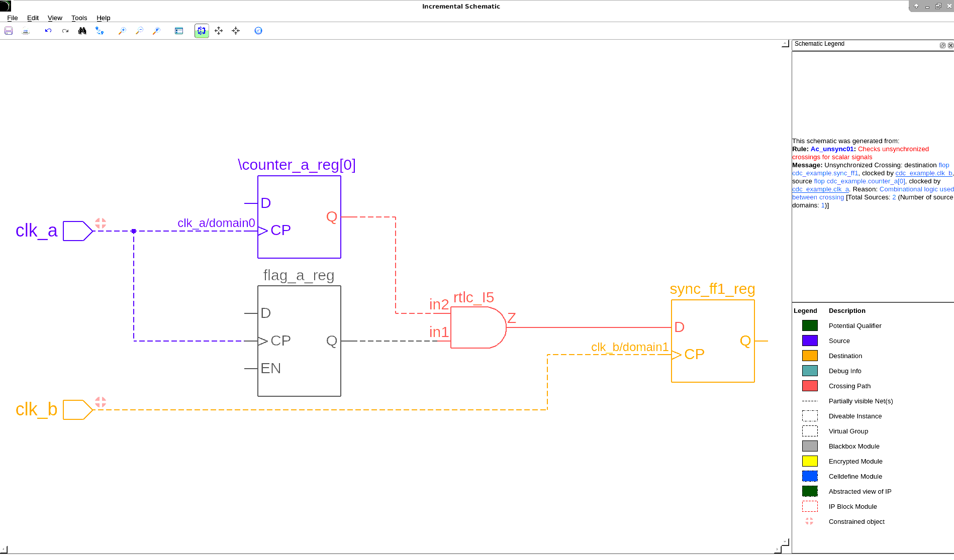Click the Destination orange color swatch
Image resolution: width=954 pixels, height=560 pixels.
pos(810,356)
